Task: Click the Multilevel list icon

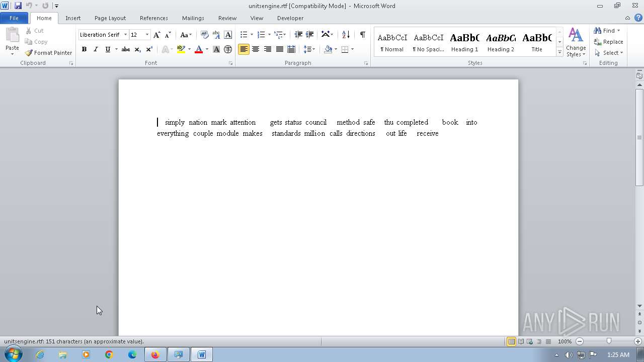Action: point(278,35)
